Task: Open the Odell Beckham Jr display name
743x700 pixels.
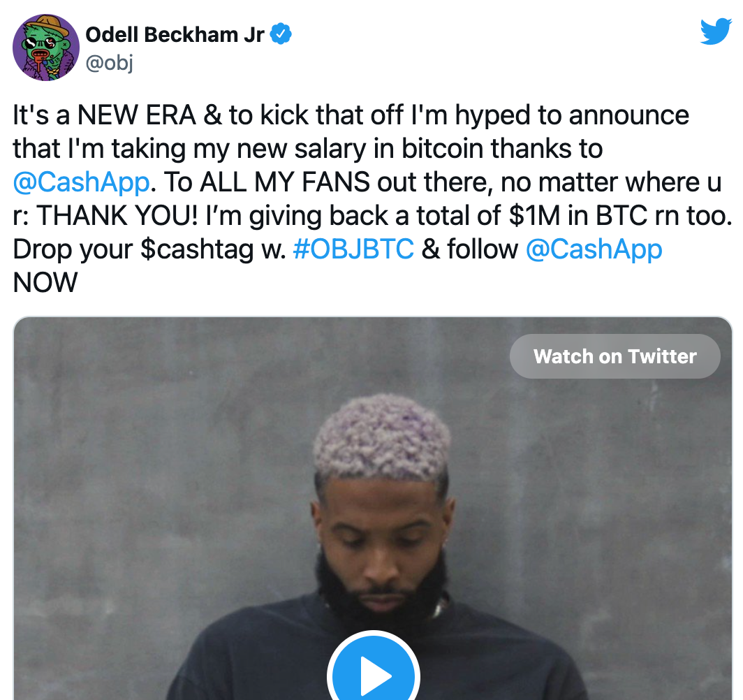Action: [175, 35]
